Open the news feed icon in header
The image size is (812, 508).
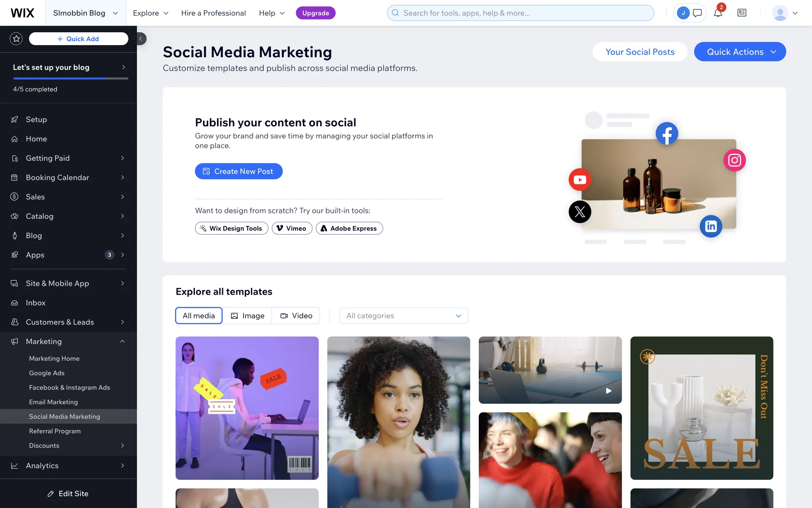(742, 13)
